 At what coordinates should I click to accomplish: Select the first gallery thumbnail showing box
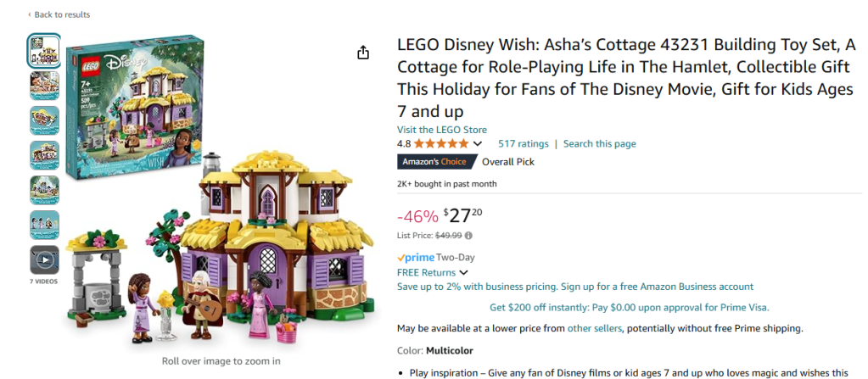pos(44,51)
